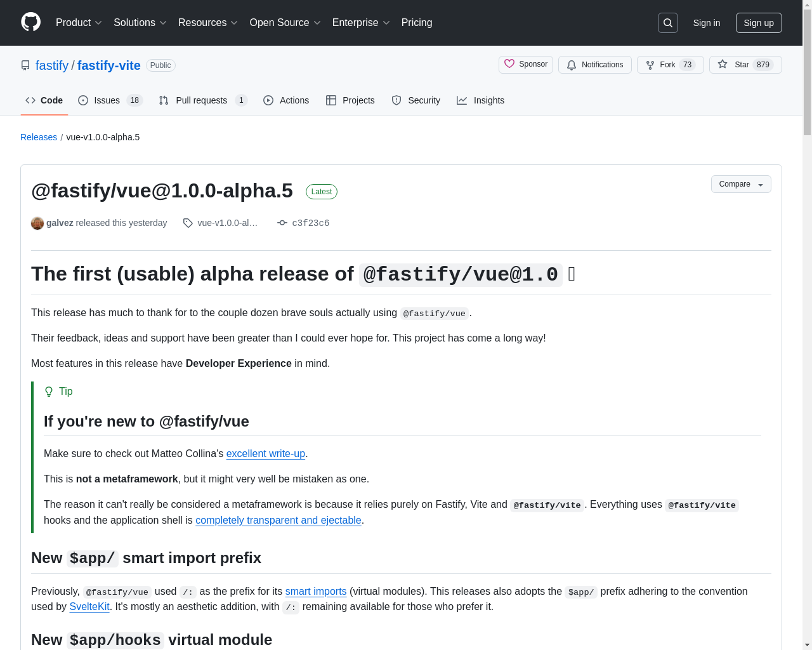Viewport: 812px width, 650px height.
Task: Click the Sign up button
Action: coord(759,23)
